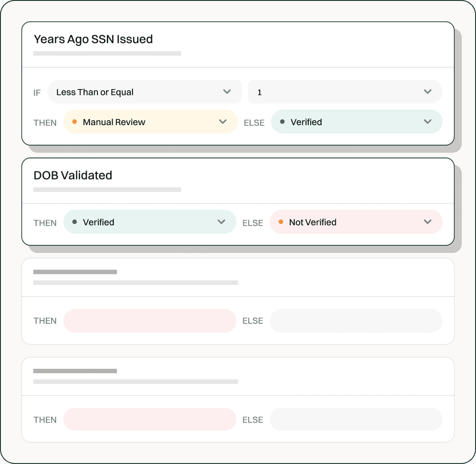Viewport: 476px width, 464px height.
Task: Click the empty pink THEN field in third rule card
Action: pyautogui.click(x=149, y=321)
